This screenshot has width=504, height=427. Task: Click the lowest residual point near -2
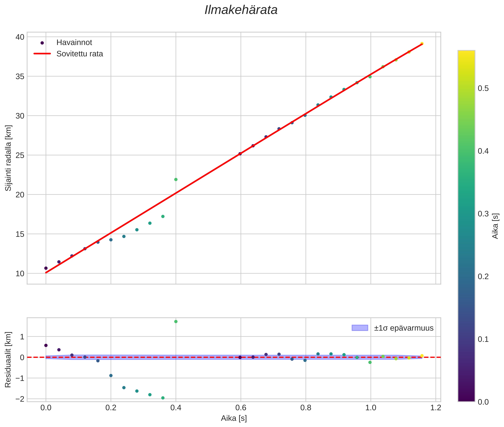163,398
